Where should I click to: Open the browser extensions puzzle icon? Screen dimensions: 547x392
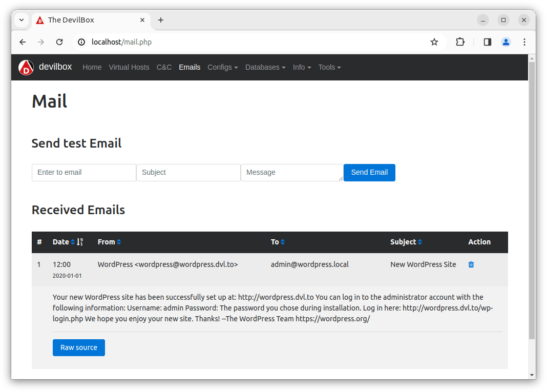pyautogui.click(x=460, y=42)
